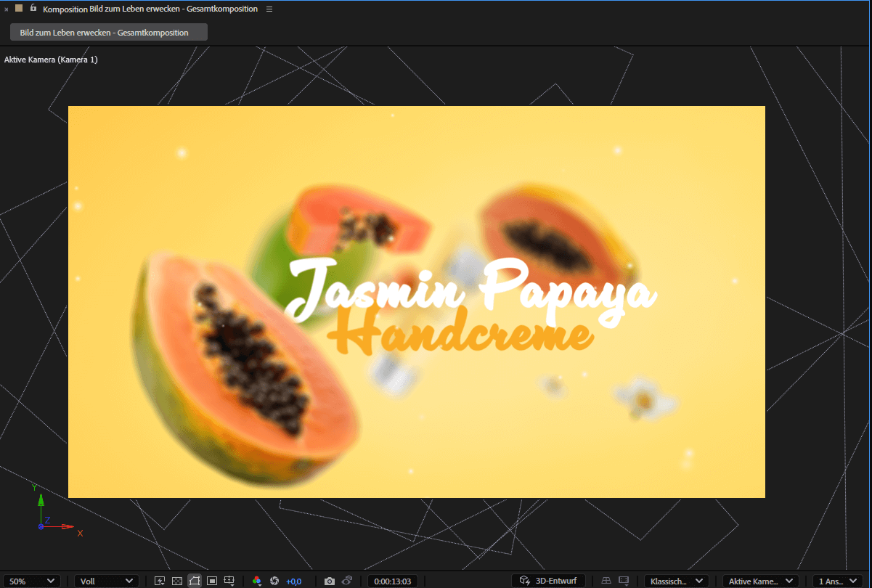Expand the Klassisch renderer dropdown
Image resolution: width=872 pixels, height=588 pixels.
(x=677, y=581)
